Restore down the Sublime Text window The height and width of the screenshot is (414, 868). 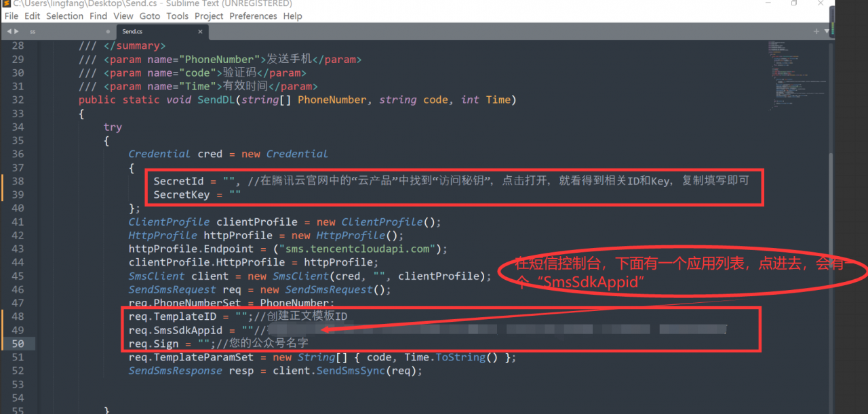(794, 3)
